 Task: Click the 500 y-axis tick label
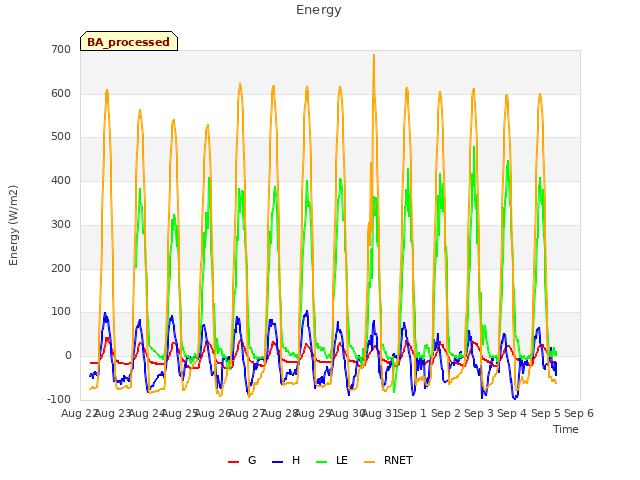pyautogui.click(x=61, y=137)
